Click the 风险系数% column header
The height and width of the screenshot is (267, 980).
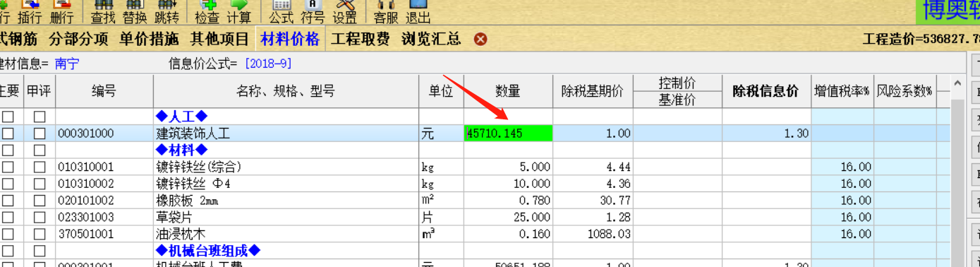(x=905, y=91)
